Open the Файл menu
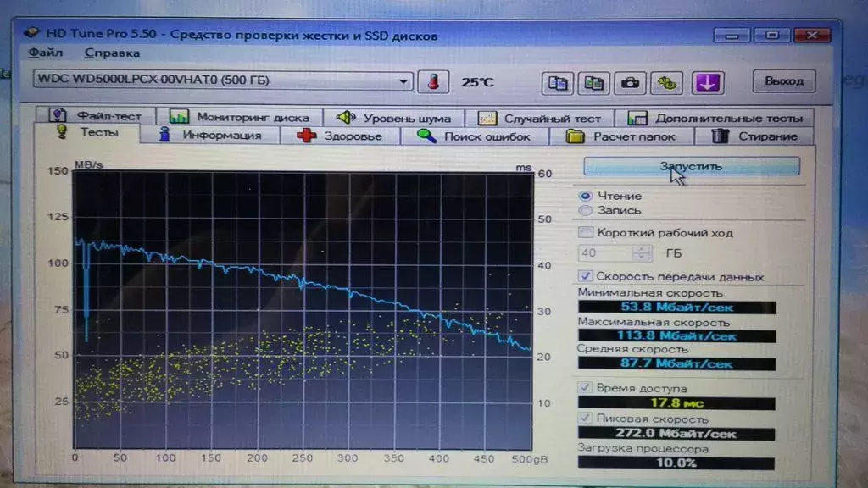The image size is (868, 488). (x=45, y=53)
